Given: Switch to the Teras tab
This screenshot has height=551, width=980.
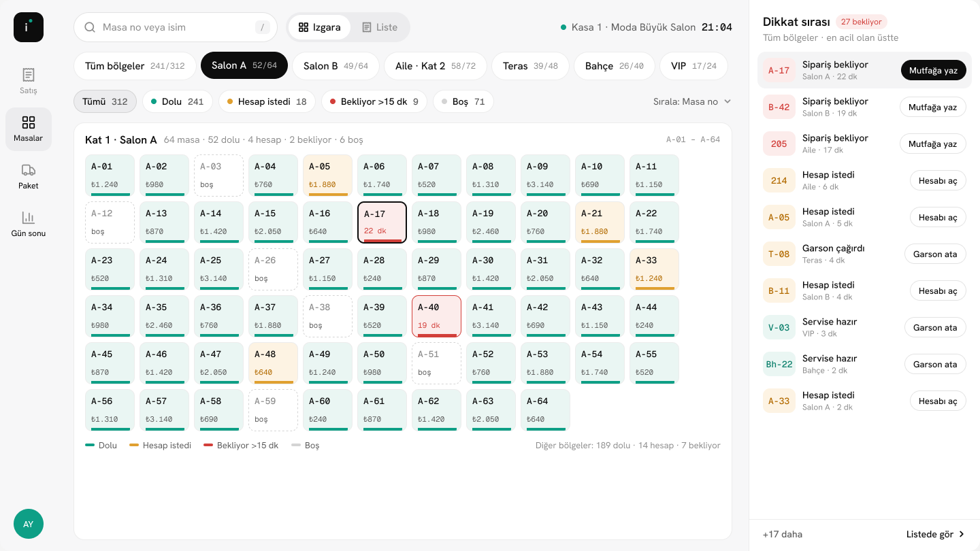Looking at the screenshot, I should pyautogui.click(x=530, y=66).
